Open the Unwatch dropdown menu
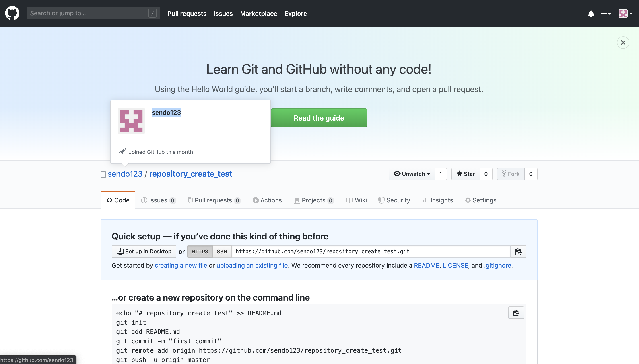The height and width of the screenshot is (364, 639). tap(412, 174)
